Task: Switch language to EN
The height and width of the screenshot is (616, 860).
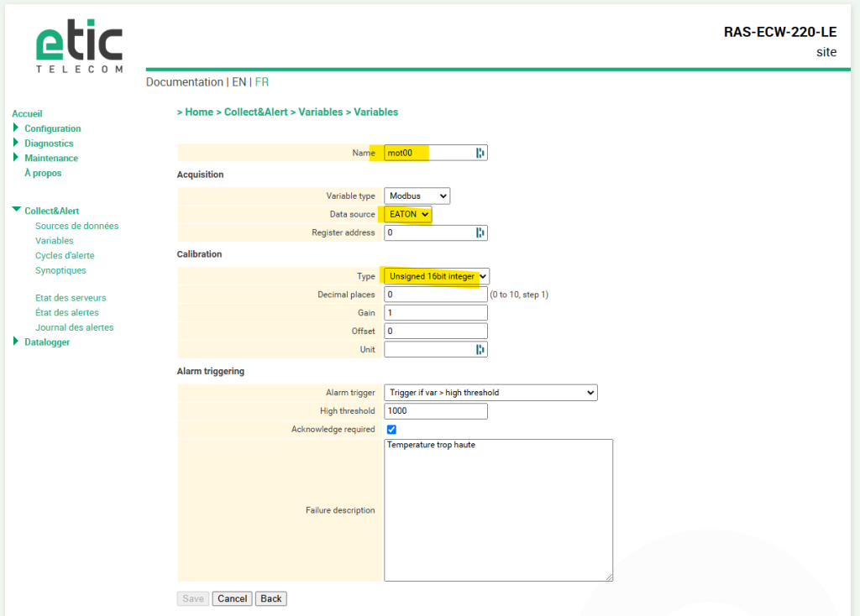Action: click(x=239, y=82)
